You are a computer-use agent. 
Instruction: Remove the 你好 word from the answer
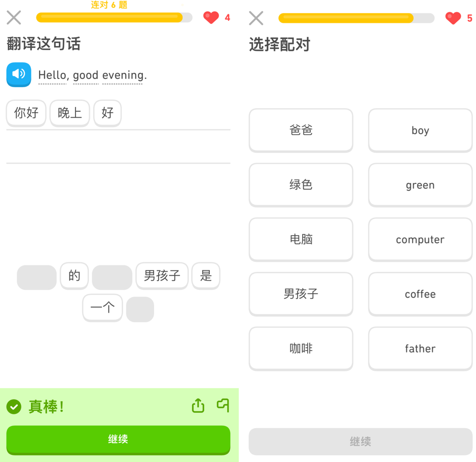coord(26,112)
